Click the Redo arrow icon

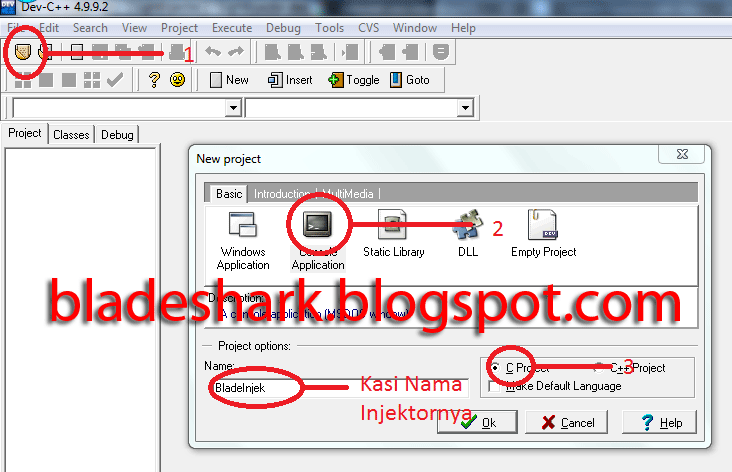[x=236, y=51]
